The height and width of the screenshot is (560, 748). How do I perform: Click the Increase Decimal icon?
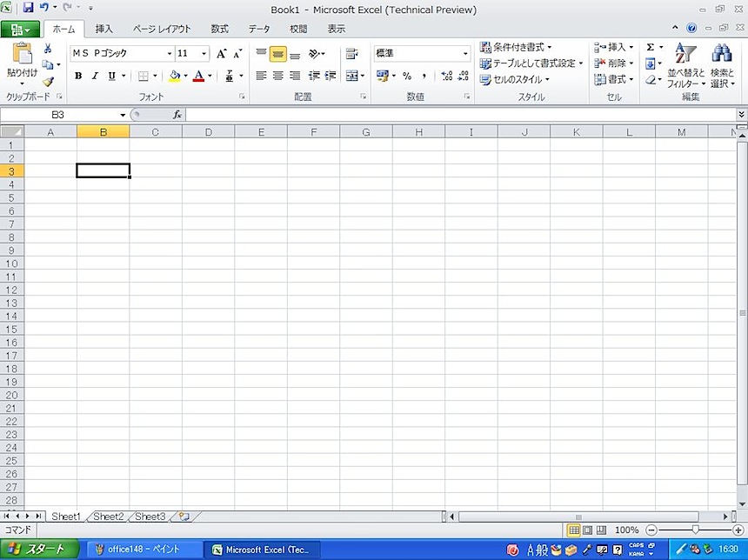[447, 76]
